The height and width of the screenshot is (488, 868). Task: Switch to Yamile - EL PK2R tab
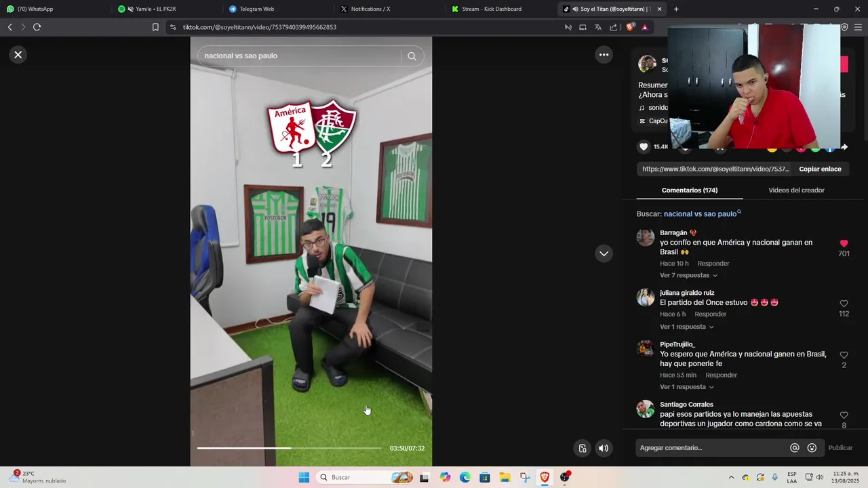coord(165,9)
